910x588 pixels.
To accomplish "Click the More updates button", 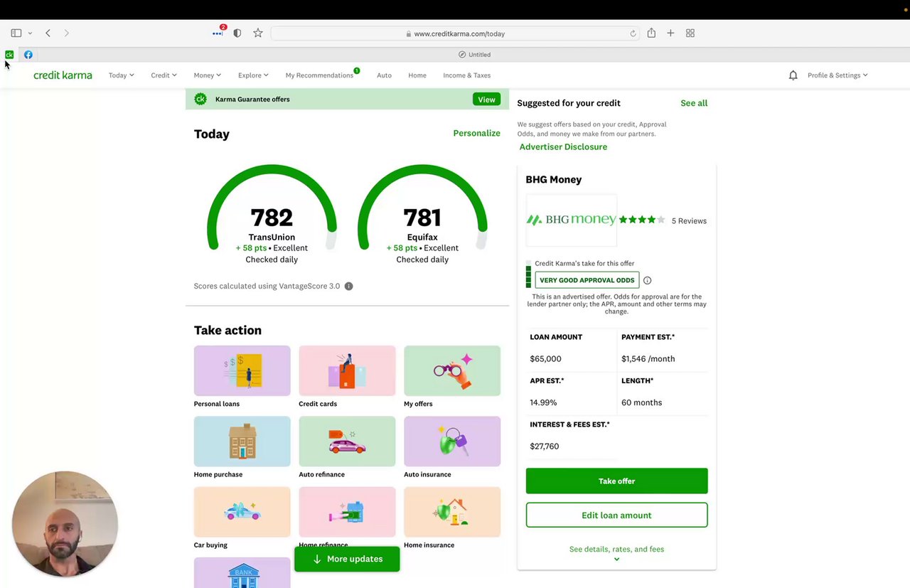I will 347,559.
